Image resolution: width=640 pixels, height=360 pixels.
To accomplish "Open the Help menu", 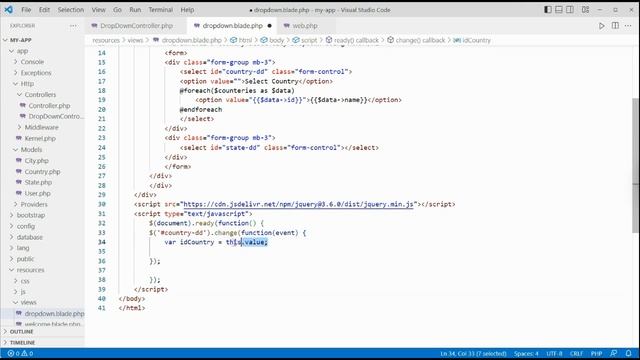I will 187,9.
